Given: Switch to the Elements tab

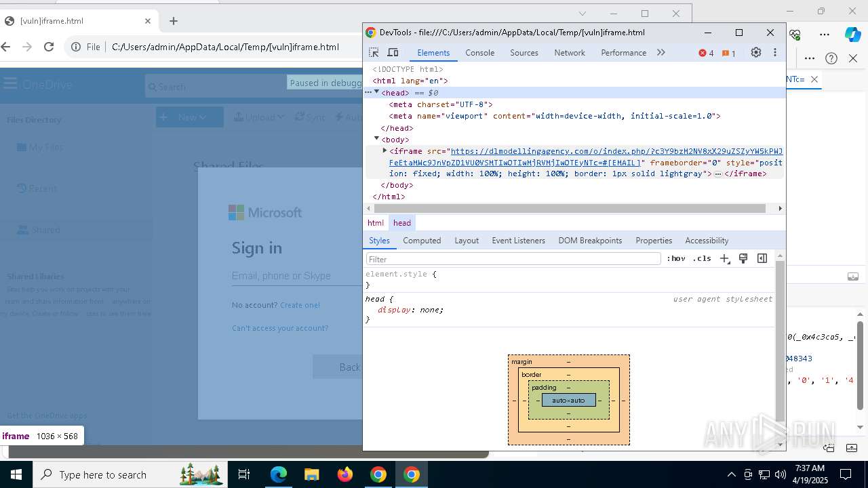Looking at the screenshot, I should coord(433,53).
